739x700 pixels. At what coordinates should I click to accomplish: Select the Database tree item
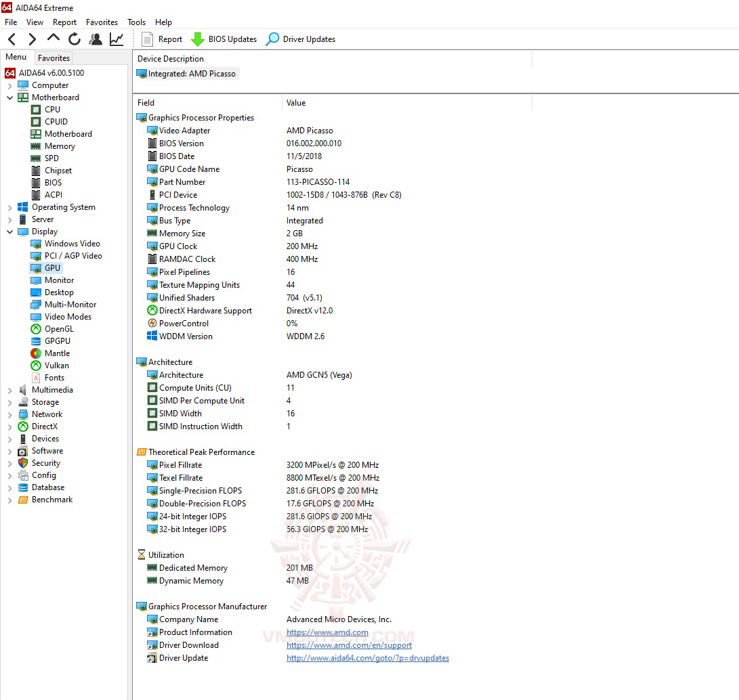[x=48, y=487]
